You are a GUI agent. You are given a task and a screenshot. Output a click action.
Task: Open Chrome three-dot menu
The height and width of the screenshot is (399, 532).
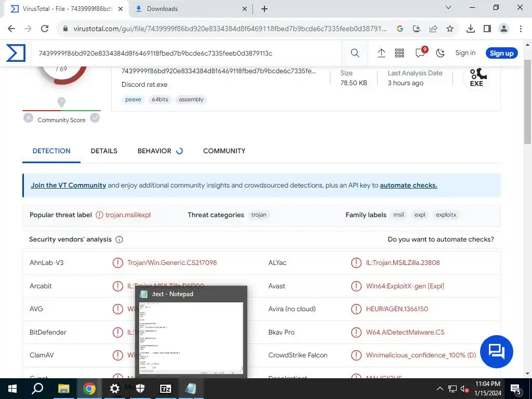pyautogui.click(x=521, y=29)
